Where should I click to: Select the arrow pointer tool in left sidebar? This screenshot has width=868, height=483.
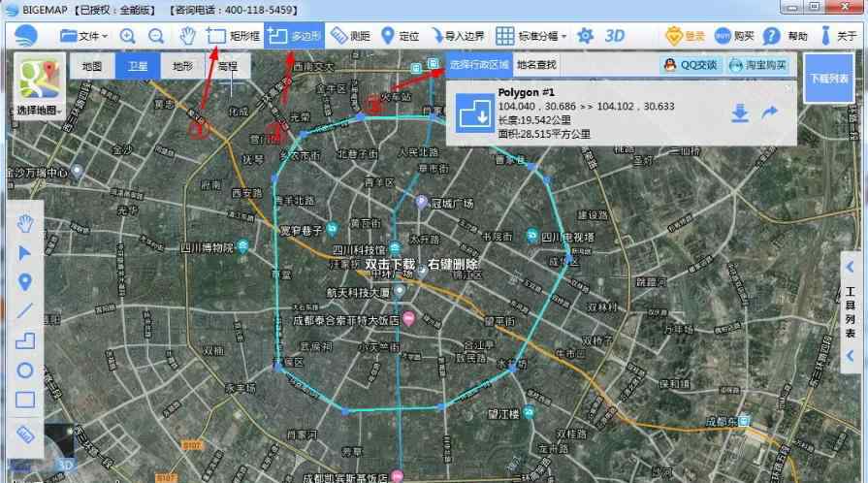coord(25,254)
